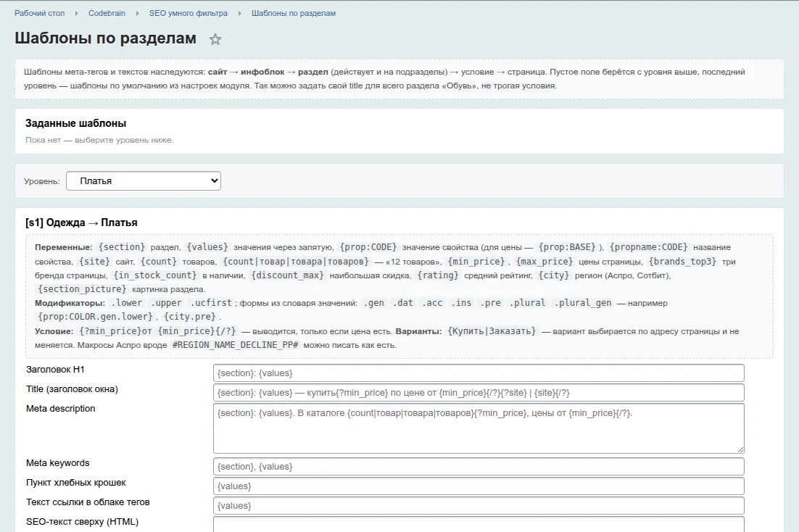Open the Уровень dropdown showing Платья

coord(143,181)
